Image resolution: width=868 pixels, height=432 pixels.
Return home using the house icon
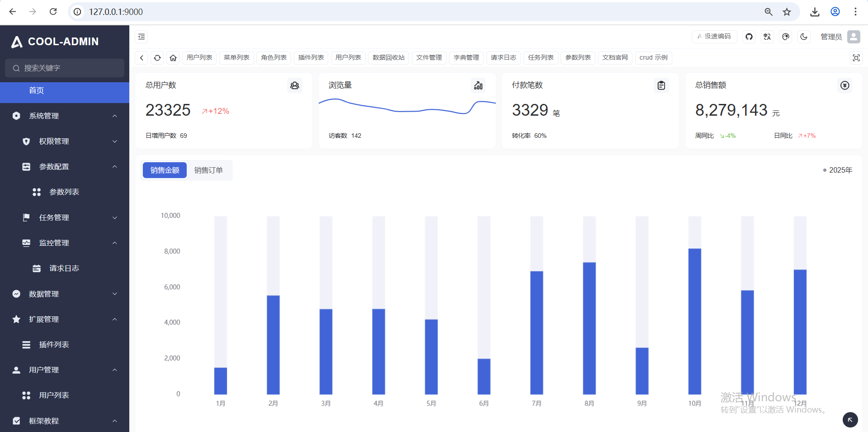pyautogui.click(x=173, y=58)
